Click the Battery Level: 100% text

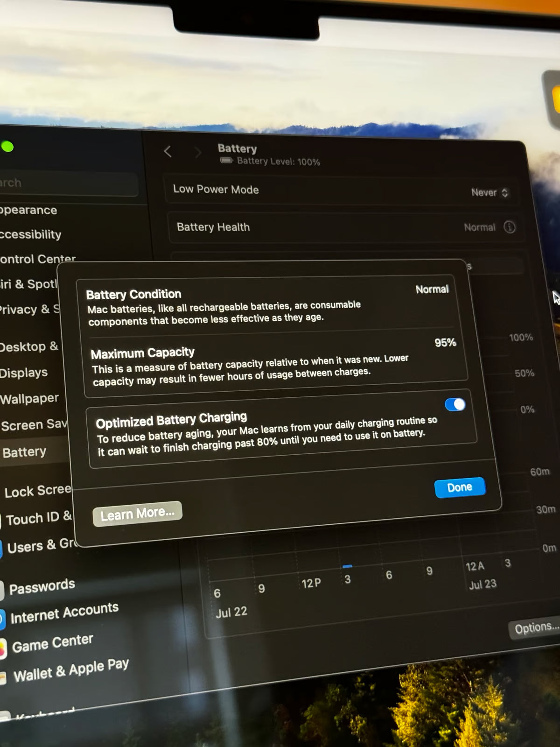click(279, 162)
